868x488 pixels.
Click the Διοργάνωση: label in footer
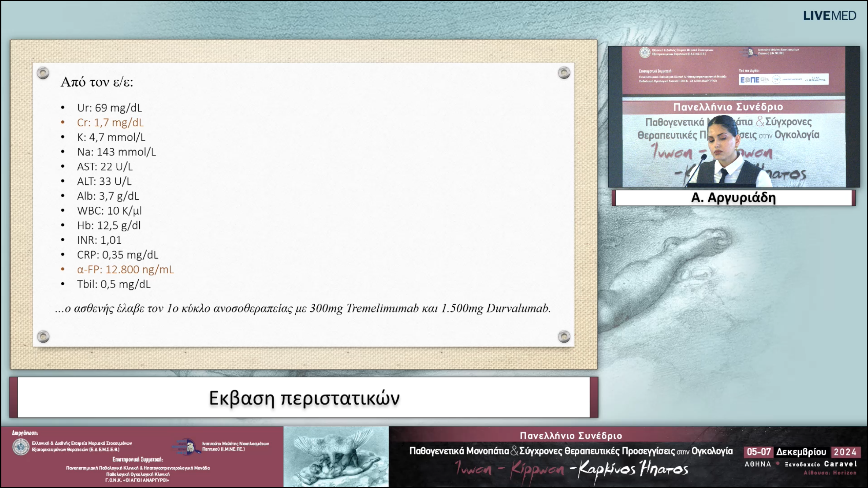(25, 433)
